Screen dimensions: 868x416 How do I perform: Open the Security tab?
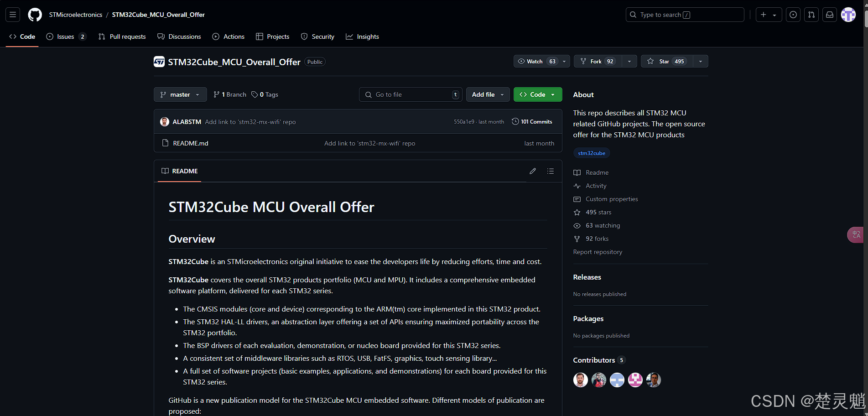click(317, 36)
